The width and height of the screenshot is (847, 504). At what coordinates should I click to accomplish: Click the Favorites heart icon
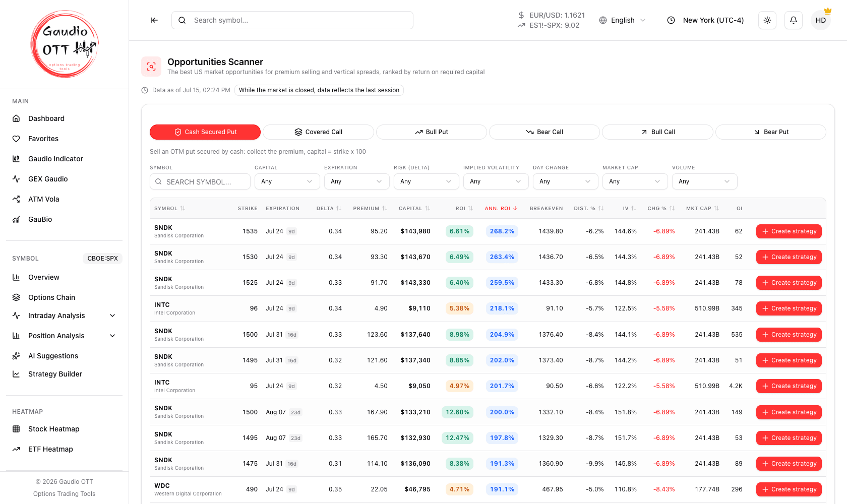pos(16,139)
